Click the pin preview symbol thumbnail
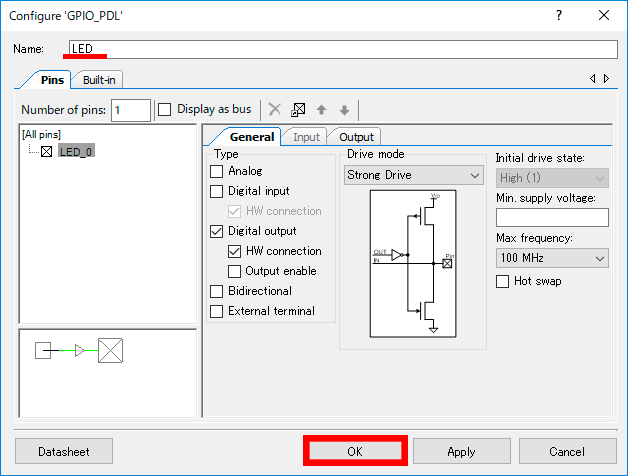 pos(79,351)
